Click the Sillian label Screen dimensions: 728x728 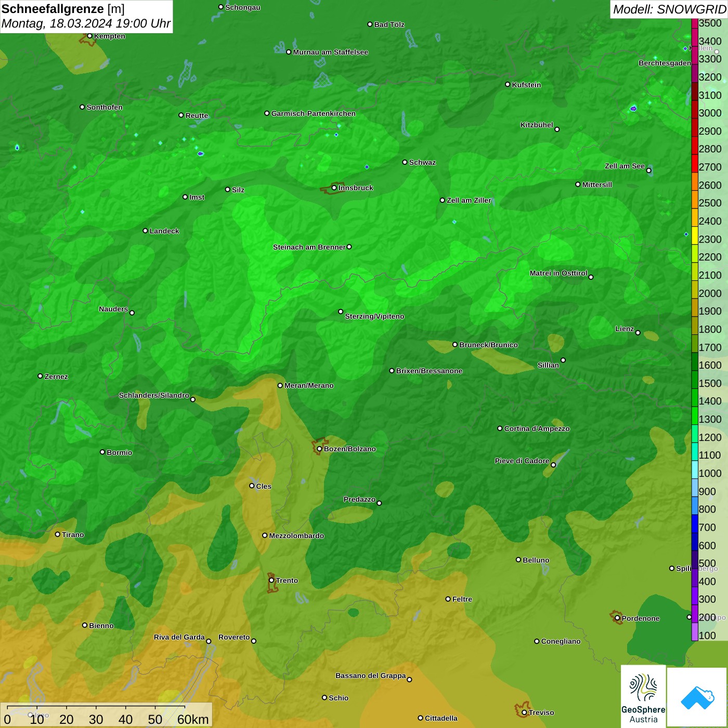548,365
